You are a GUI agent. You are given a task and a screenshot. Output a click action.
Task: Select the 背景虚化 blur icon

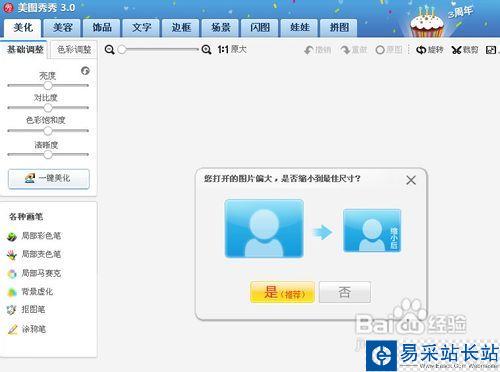click(x=12, y=292)
